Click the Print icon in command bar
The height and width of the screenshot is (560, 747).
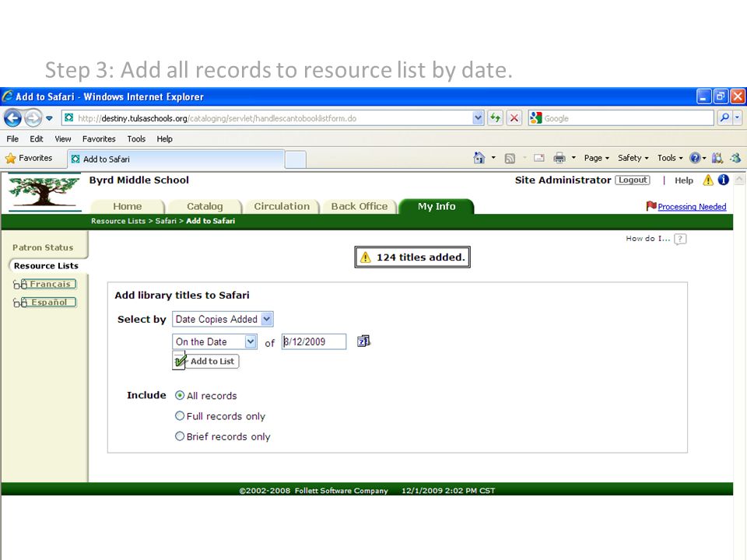559,158
